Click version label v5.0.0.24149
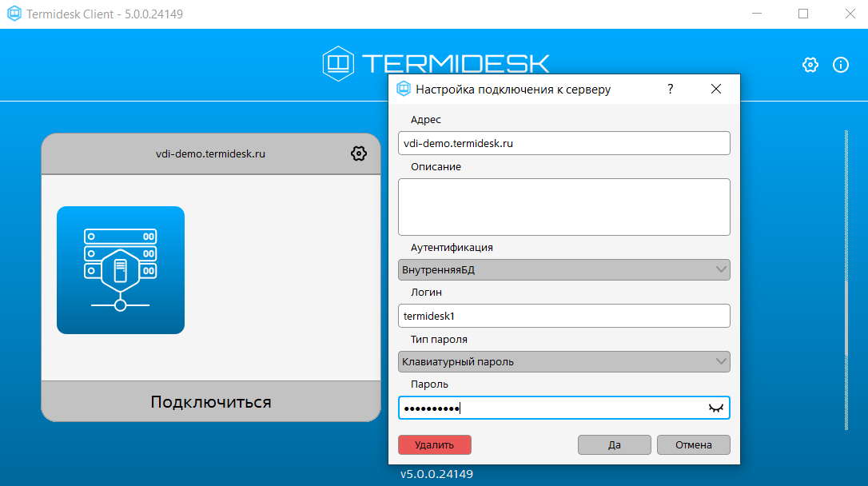 (436, 474)
